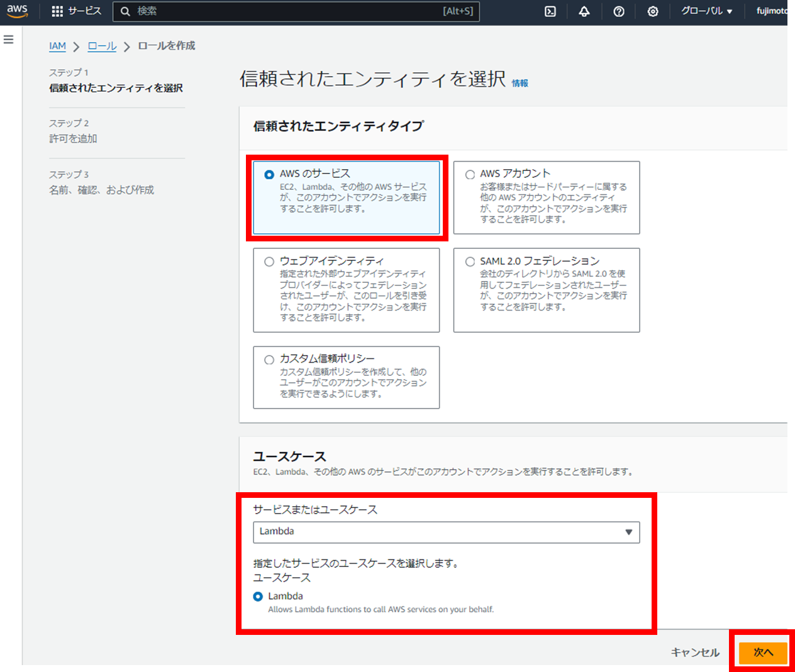Click the search magnifier icon
Viewport: 795px width, 672px height.
(x=125, y=11)
